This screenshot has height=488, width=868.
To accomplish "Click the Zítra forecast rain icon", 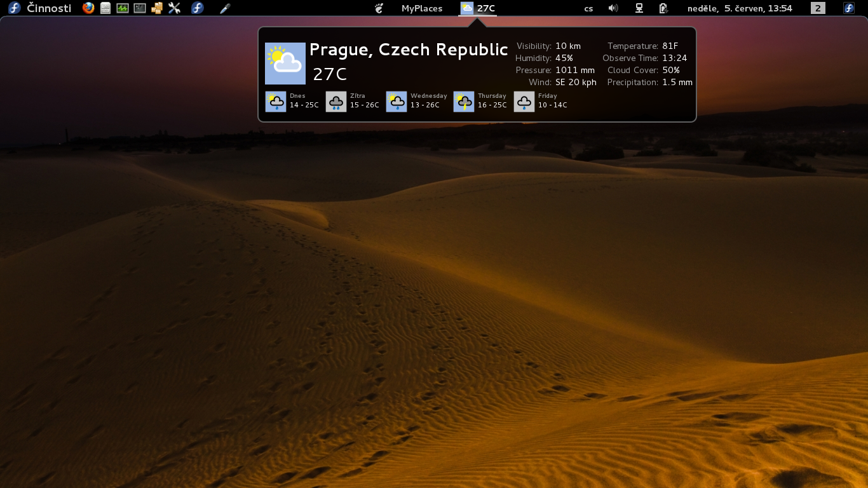I will [x=336, y=102].
